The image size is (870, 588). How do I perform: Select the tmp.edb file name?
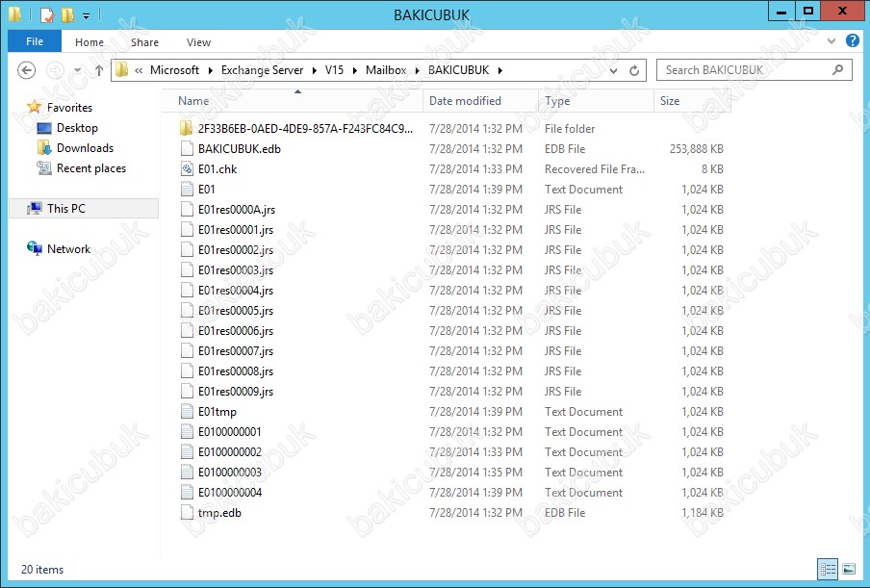pyautogui.click(x=219, y=513)
